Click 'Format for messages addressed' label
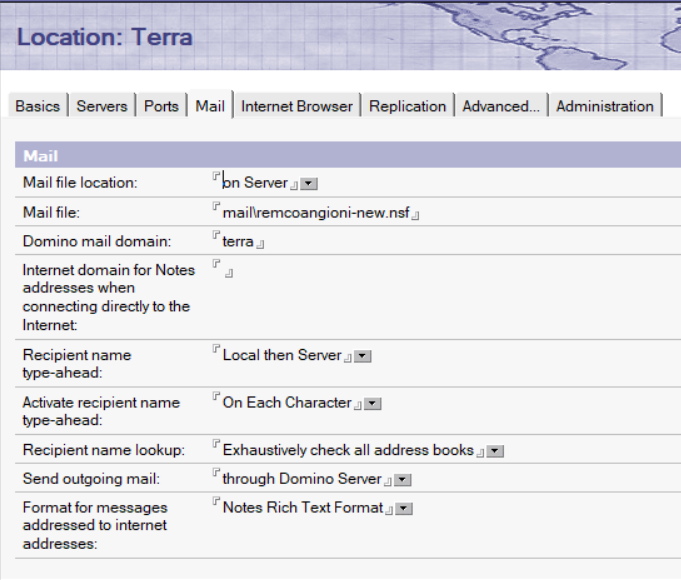This screenshot has height=580, width=681. [x=95, y=525]
